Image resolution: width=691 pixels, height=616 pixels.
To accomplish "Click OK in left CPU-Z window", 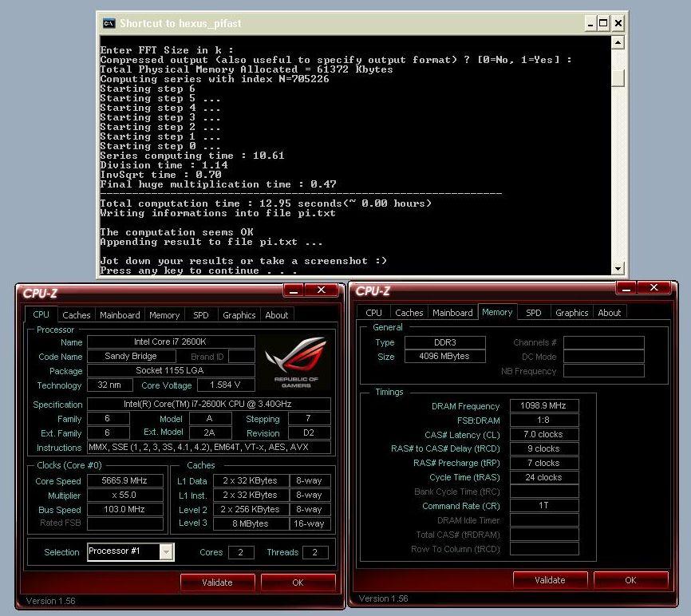I will pos(298,582).
